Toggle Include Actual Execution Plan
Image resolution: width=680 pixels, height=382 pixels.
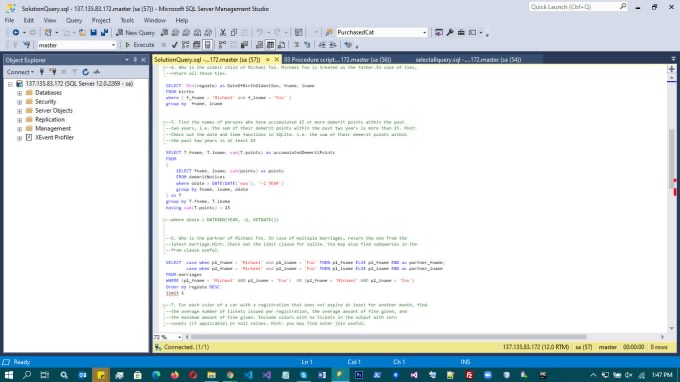[222, 45]
